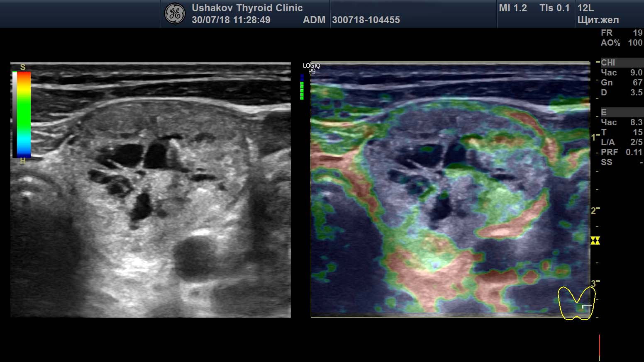Viewport: 644px width, 362px height.
Task: Click the 12L probe label
Action: [585, 8]
